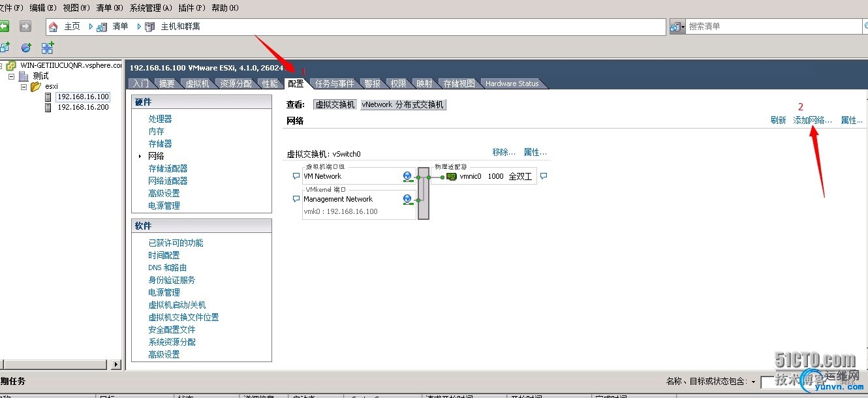Click the top-right network 属性... link
This screenshot has width=868, height=398.
(x=852, y=121)
